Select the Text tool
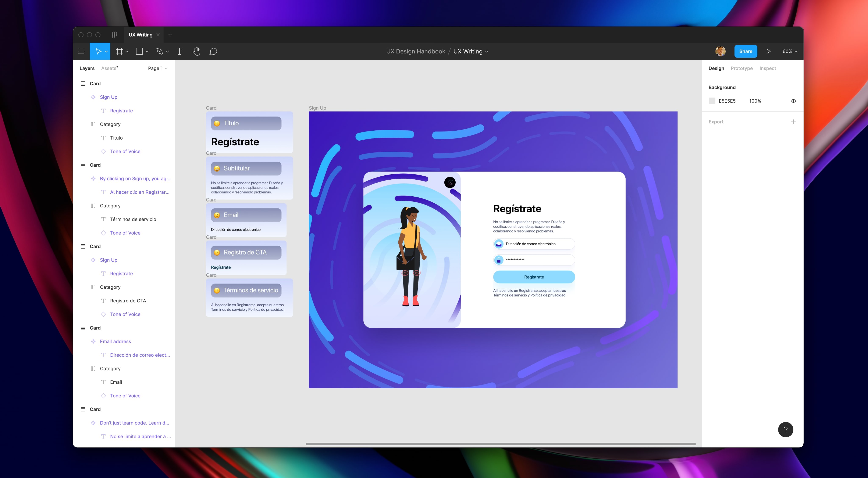This screenshot has height=478, width=868. (x=179, y=51)
